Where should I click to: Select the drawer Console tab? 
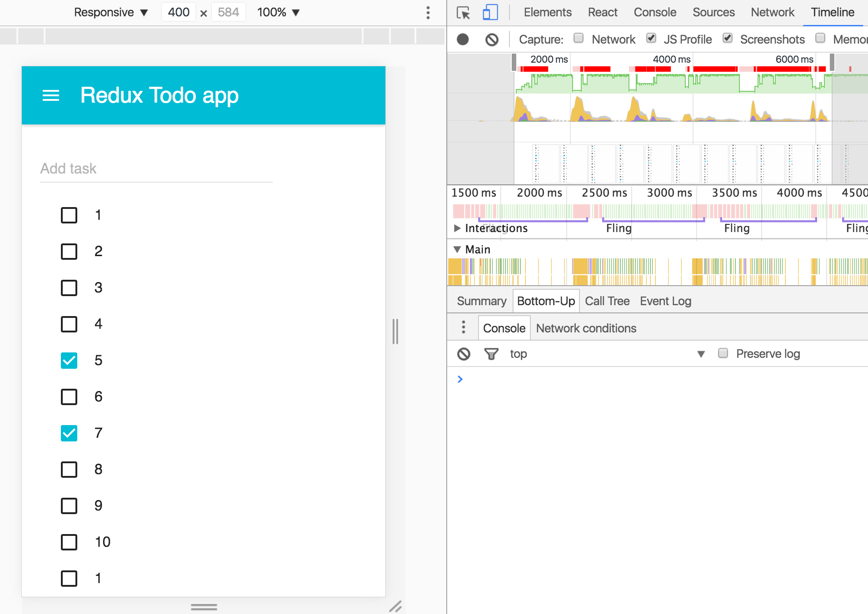(x=504, y=328)
